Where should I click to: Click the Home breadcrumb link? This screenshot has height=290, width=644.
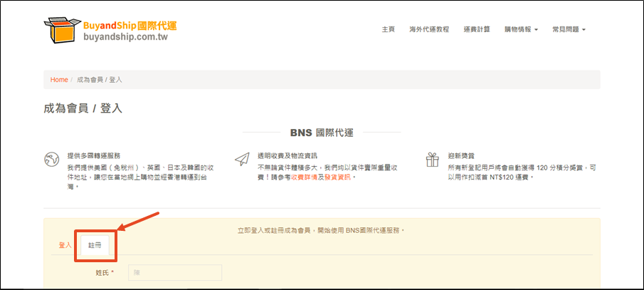tap(59, 79)
